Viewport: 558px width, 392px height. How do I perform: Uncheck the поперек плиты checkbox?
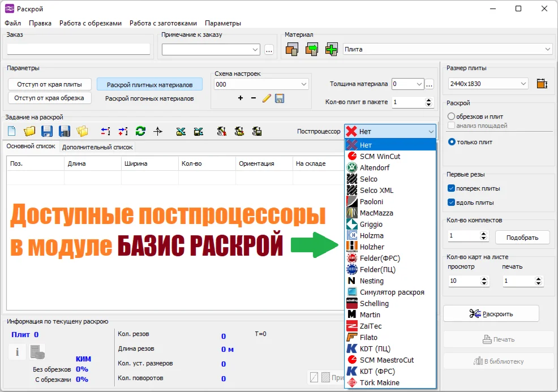click(451, 188)
